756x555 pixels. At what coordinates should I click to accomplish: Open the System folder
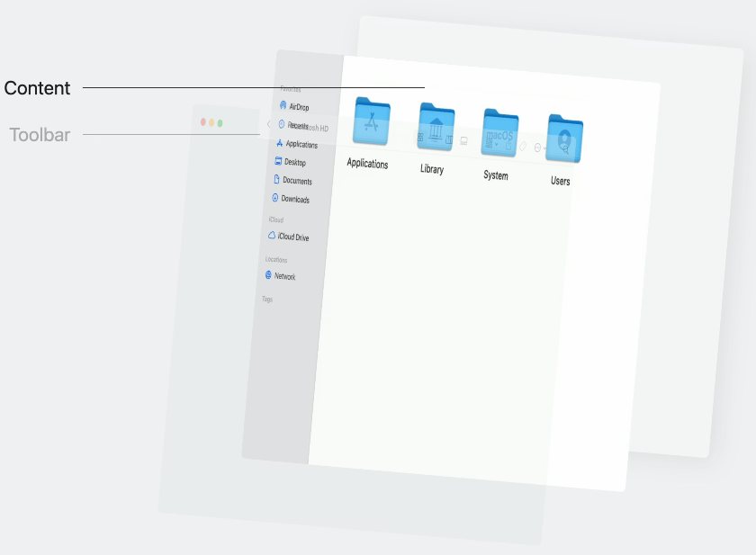pyautogui.click(x=500, y=133)
